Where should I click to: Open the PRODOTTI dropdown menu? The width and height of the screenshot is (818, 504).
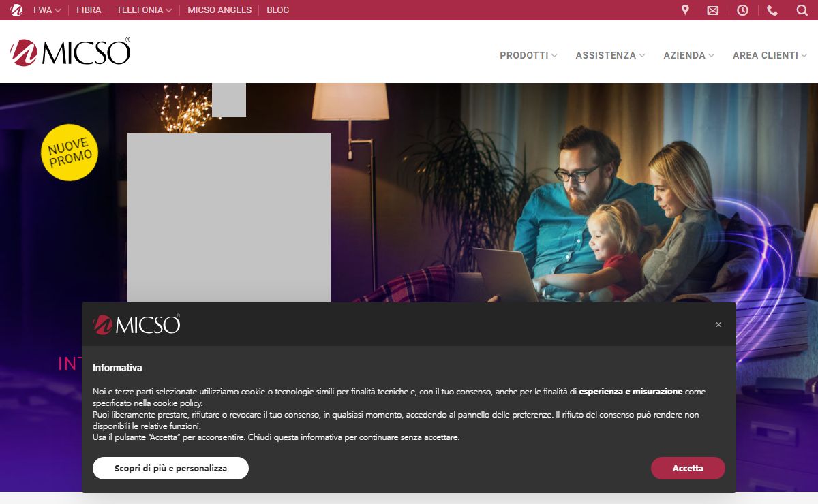(x=528, y=55)
